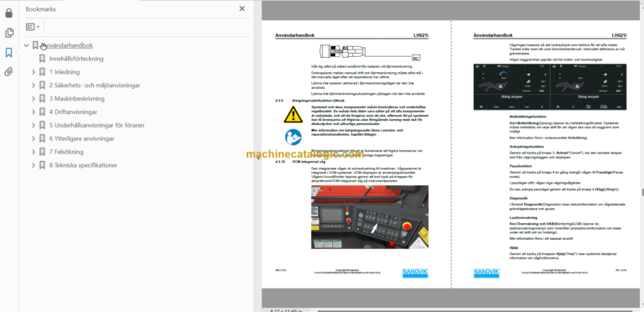Screen dimensions: 644x312
Task: Jump to 8 Tekniska specifikationer bookmark
Action: coord(83,165)
